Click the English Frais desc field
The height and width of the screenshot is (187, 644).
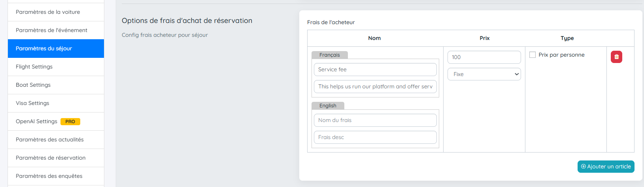click(x=375, y=137)
